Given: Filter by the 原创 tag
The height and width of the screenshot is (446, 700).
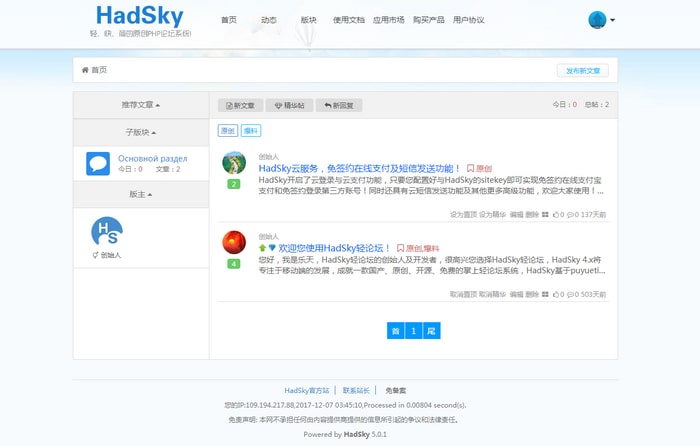Looking at the screenshot, I should coord(228,130).
